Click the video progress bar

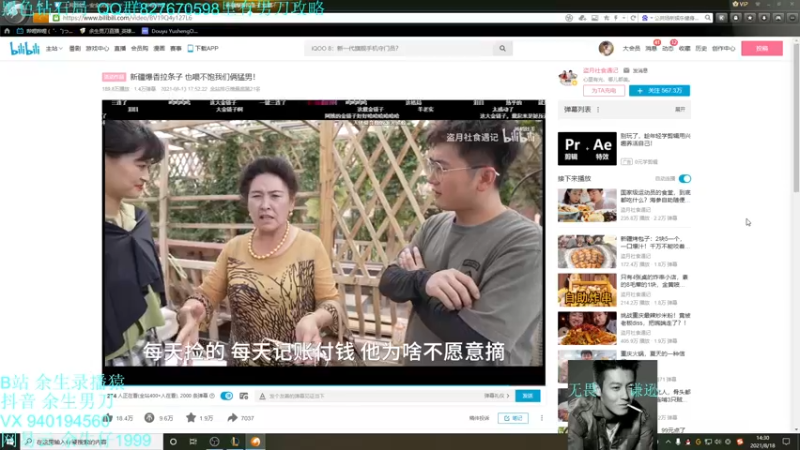point(323,385)
